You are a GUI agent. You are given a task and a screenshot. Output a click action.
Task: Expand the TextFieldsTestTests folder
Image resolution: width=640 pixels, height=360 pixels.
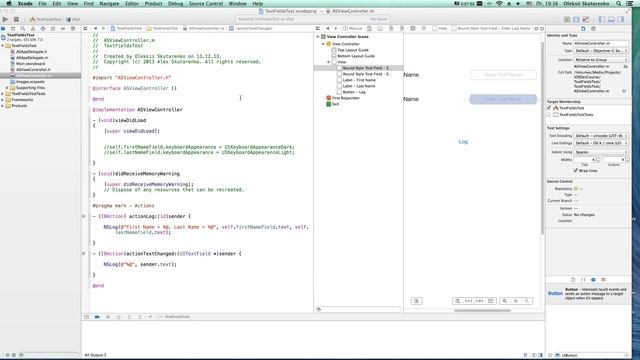pyautogui.click(x=3, y=94)
